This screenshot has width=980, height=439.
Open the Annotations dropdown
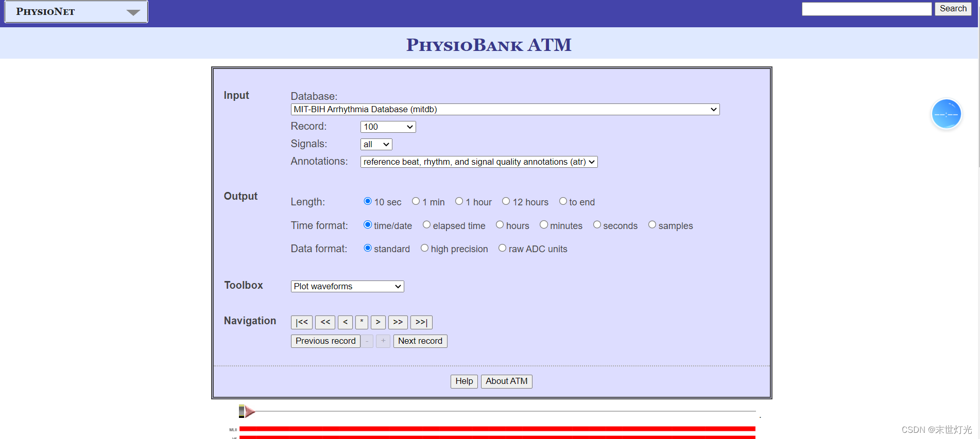pyautogui.click(x=479, y=162)
